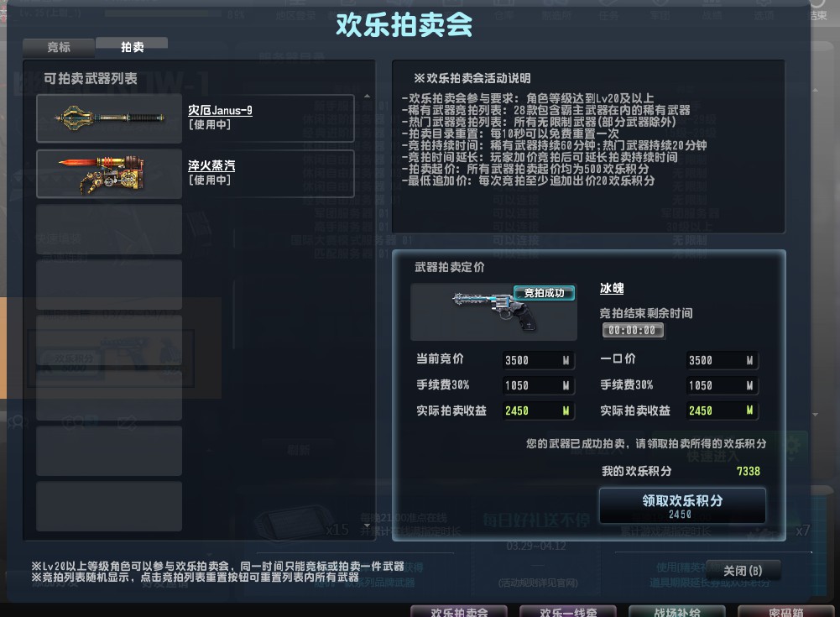The width and height of the screenshot is (840, 617).
Task: Click the 冰魄 weapon name link
Action: 611,289
